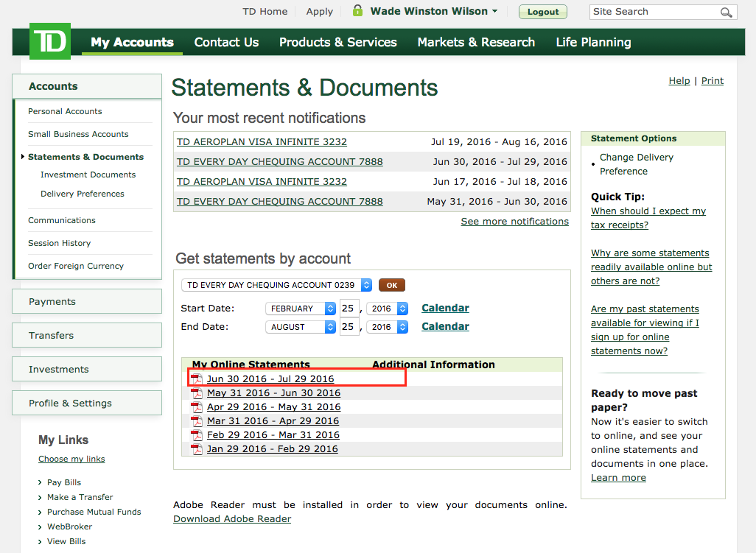Open Chequing 7888 Jun 30 - Jul 29 notification
Image resolution: width=756 pixels, height=553 pixels.
(x=280, y=161)
